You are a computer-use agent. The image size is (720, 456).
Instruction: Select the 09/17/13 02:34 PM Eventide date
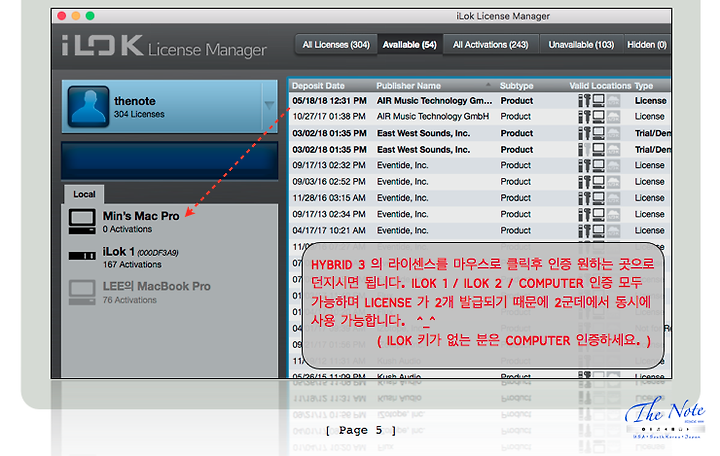click(329, 214)
